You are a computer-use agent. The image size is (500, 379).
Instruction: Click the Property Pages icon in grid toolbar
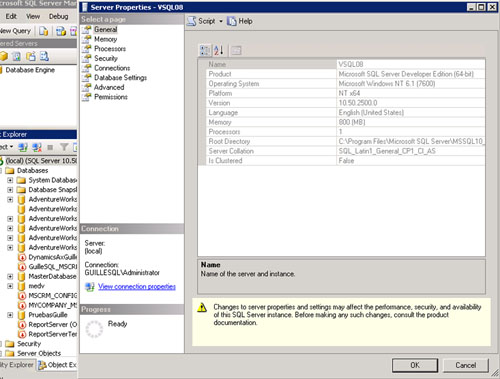(236, 50)
